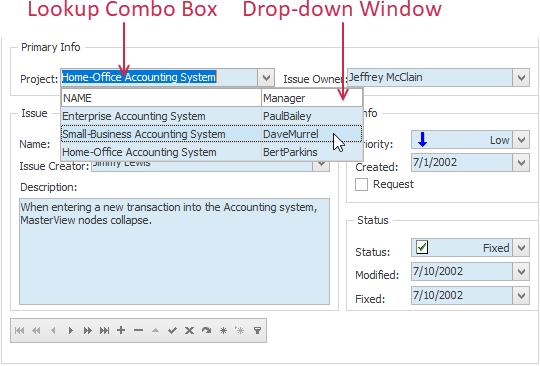Viewport: 540px width, 366px height.
Task: Go to prior record in navigator
Action: point(53,331)
